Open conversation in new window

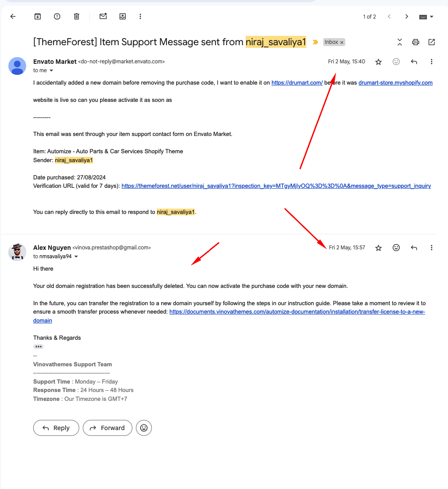tap(432, 42)
